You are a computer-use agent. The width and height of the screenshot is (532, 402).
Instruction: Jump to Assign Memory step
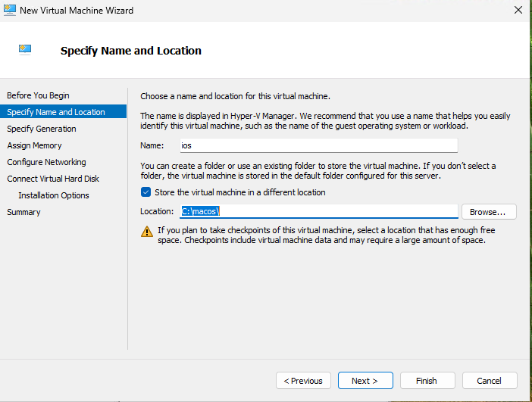(34, 145)
